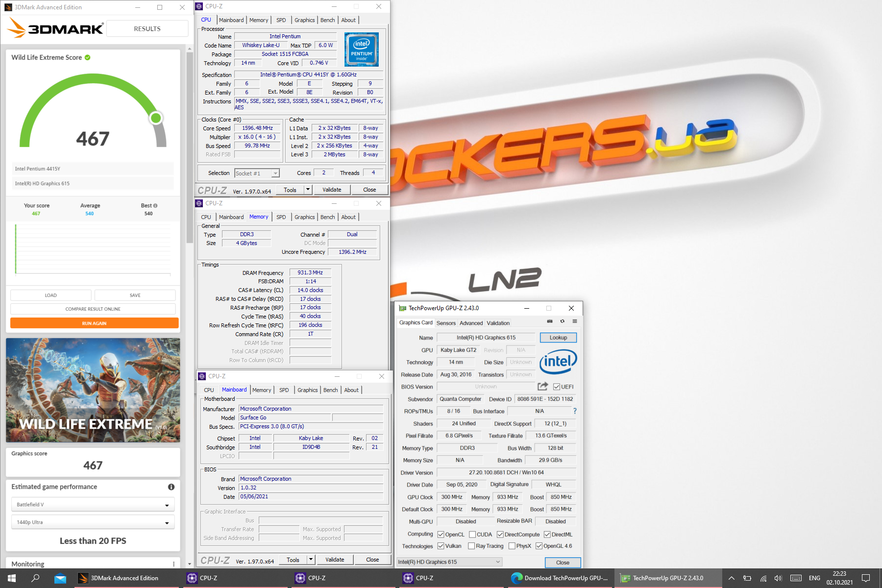Click Lookup button in GPU-Z
The height and width of the screenshot is (588, 882).
click(x=558, y=338)
